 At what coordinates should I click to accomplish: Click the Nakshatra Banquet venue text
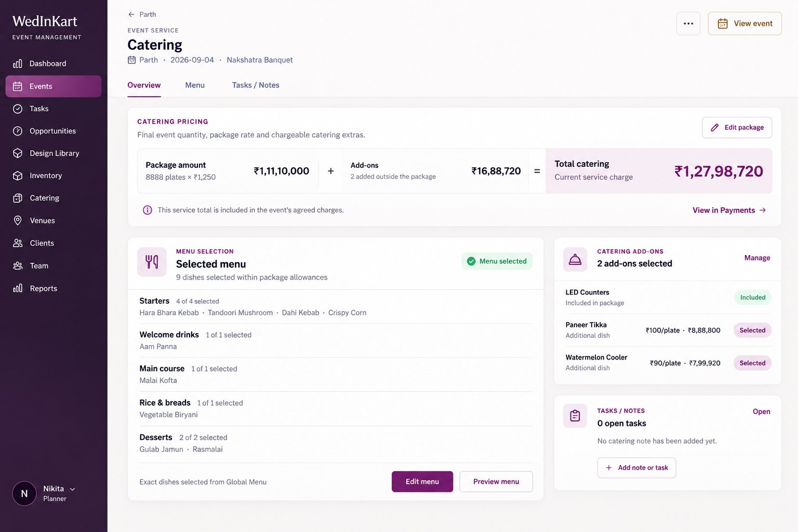tap(260, 60)
